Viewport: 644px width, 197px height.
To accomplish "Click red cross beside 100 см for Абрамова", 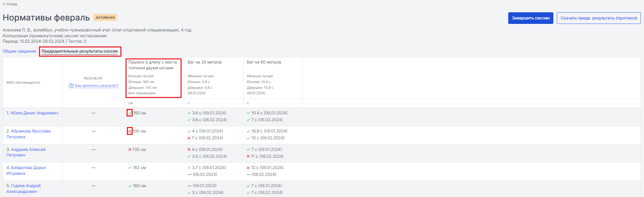I will [130, 131].
